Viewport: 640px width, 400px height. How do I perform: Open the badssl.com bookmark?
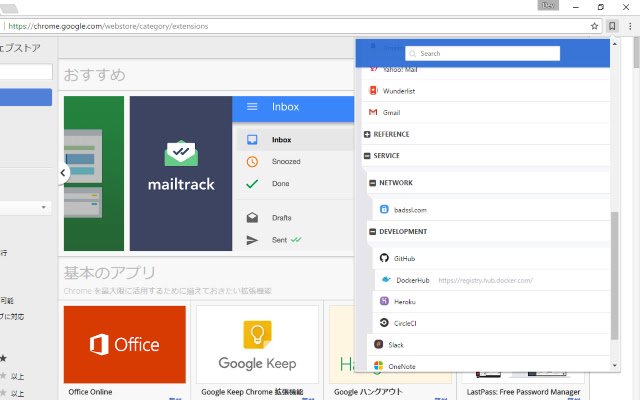pos(491,209)
